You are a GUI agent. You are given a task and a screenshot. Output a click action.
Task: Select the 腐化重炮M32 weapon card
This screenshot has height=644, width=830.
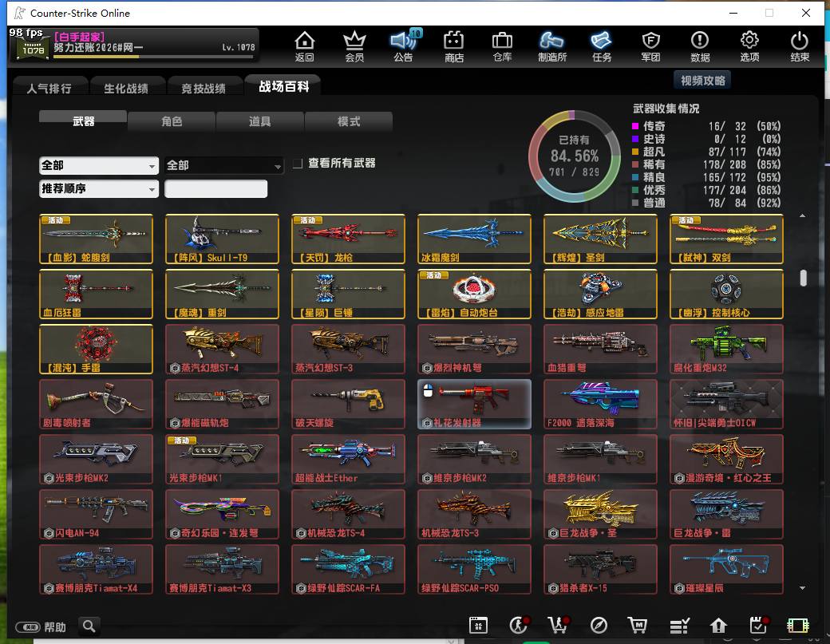(x=726, y=349)
